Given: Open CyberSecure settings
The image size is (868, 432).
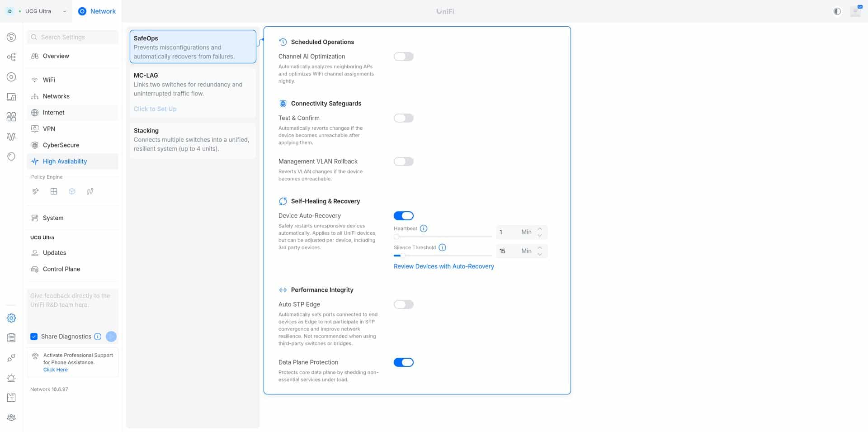Looking at the screenshot, I should click(72, 145).
